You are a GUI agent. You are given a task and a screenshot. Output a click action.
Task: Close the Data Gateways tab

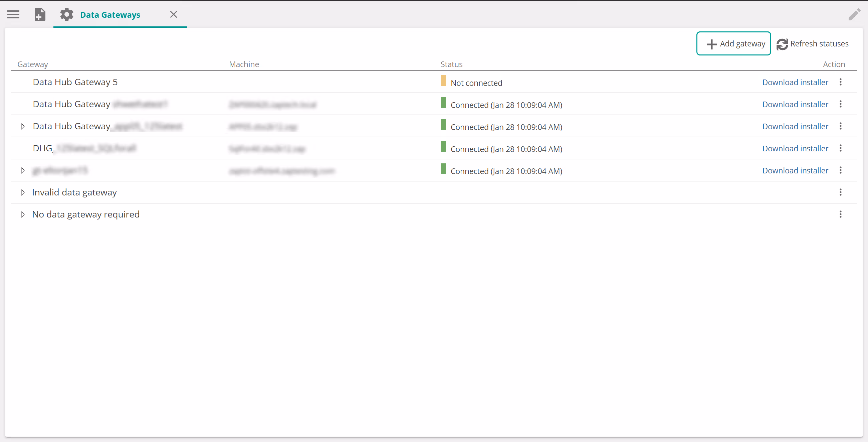[x=173, y=14]
